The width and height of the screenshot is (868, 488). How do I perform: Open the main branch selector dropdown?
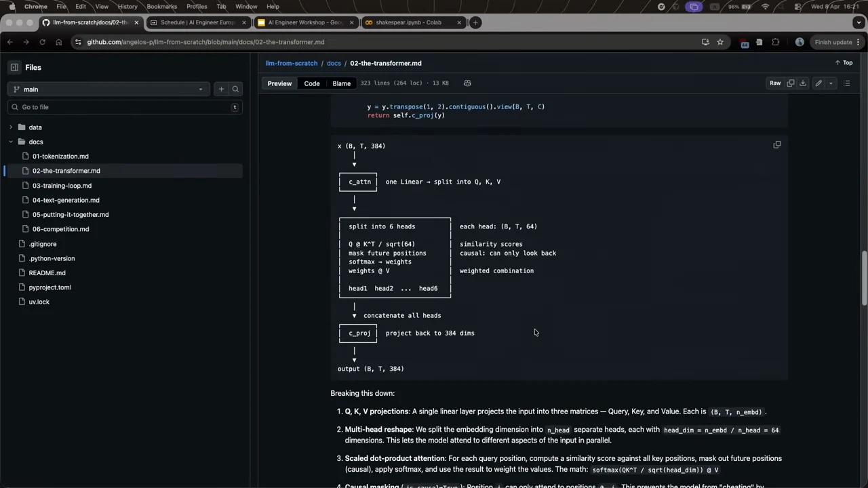pyautogui.click(x=109, y=89)
